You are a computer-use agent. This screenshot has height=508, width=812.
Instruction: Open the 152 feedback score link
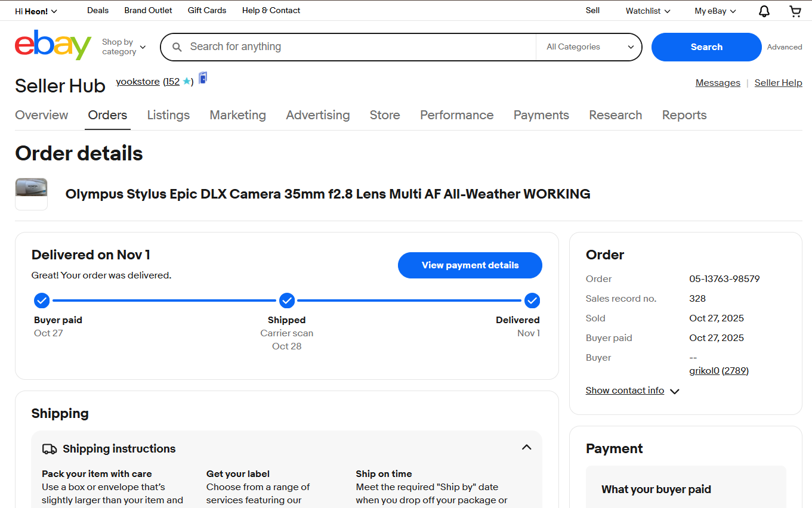pyautogui.click(x=172, y=82)
